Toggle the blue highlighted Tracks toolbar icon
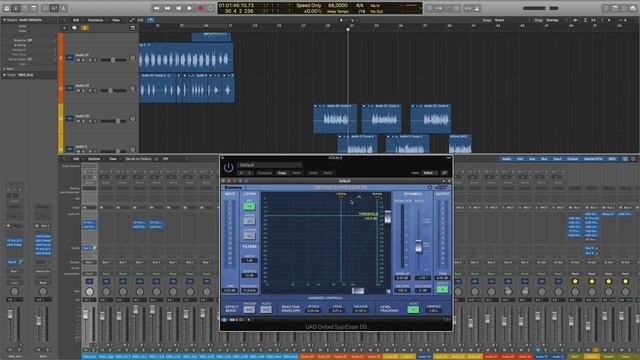The width and height of the screenshot is (640, 360). [x=151, y=20]
